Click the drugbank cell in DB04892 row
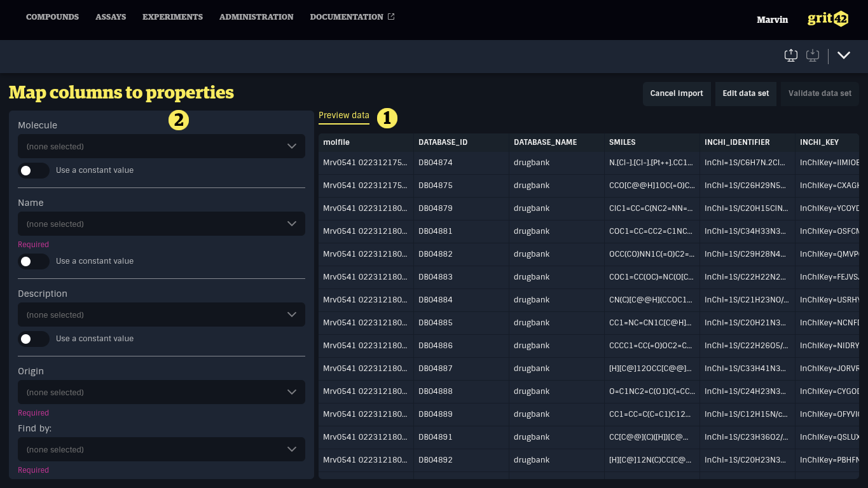The image size is (868, 488). 556,460
